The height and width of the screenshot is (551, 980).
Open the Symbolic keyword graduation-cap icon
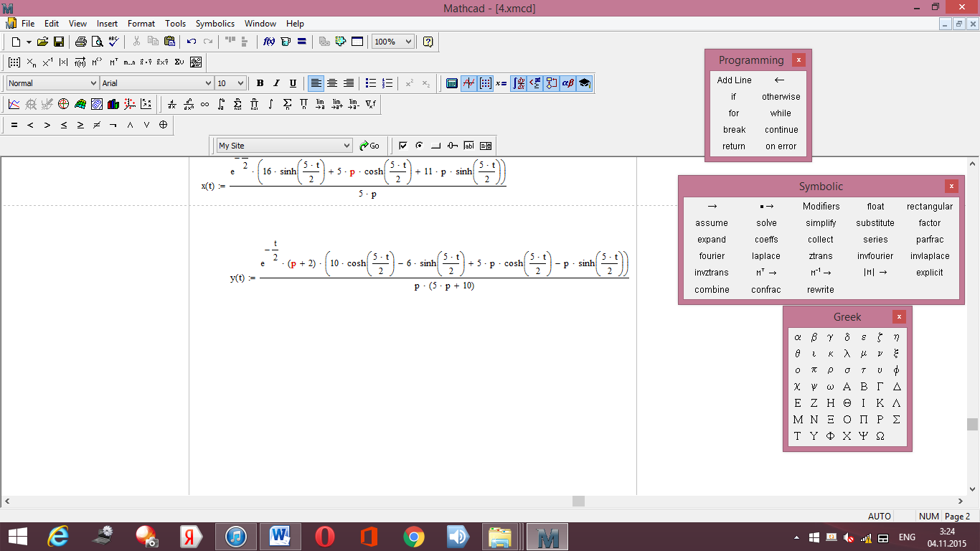coord(584,83)
